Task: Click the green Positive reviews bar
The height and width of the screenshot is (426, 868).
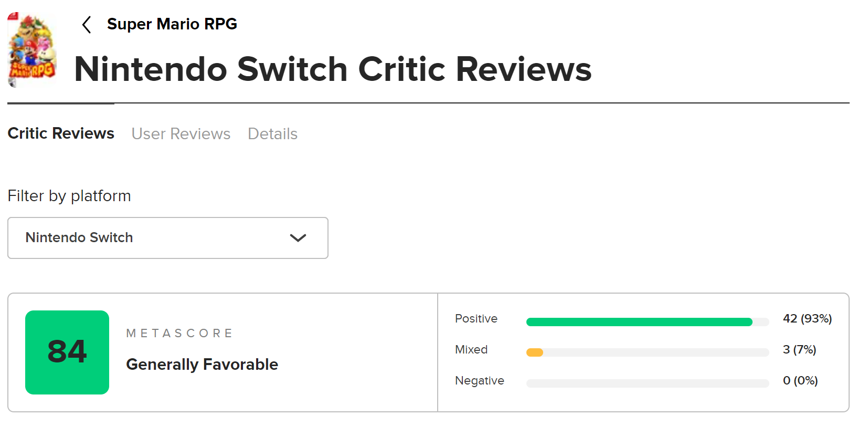Action: coord(639,322)
